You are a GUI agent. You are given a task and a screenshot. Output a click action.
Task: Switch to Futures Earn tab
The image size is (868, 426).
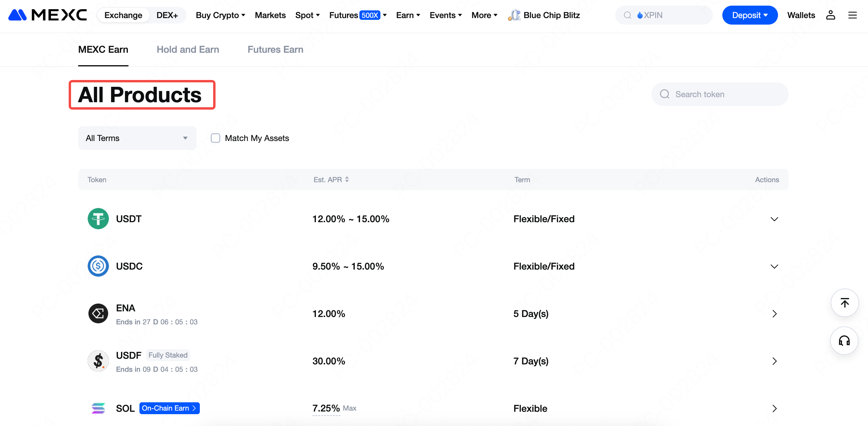(275, 49)
